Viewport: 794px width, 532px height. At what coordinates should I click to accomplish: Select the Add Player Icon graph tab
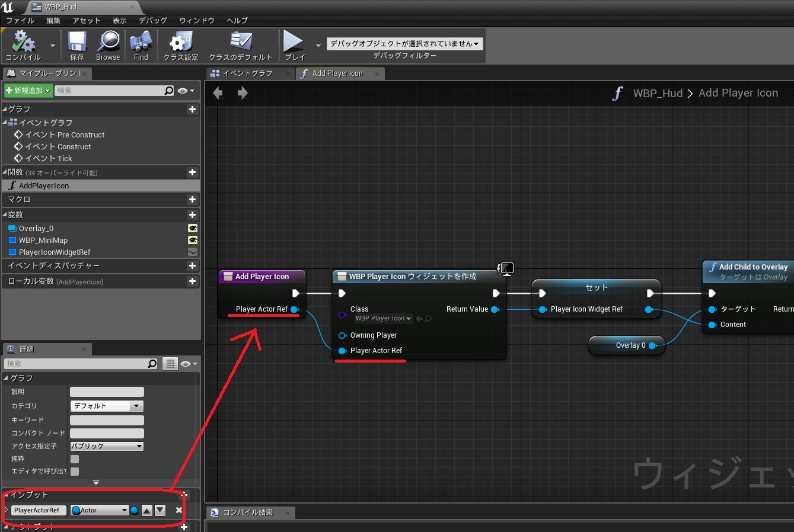337,73
